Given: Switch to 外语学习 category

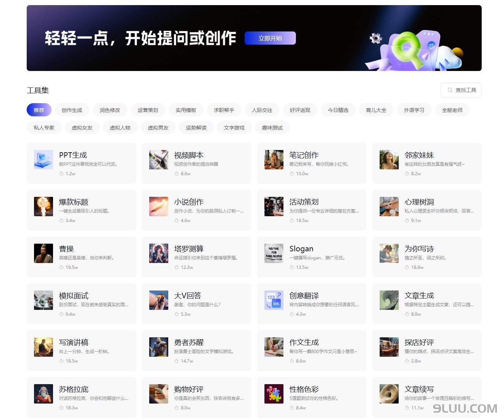Looking at the screenshot, I should tap(414, 110).
